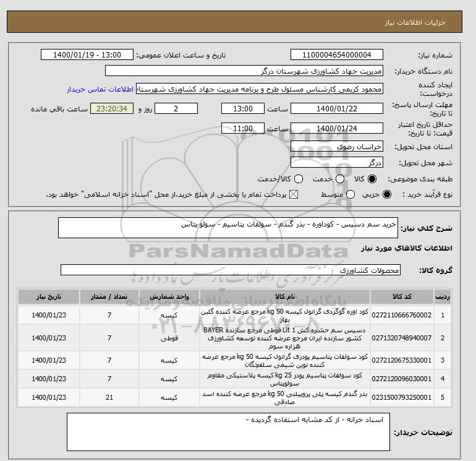Viewport: 476px width, 461px height.
Task: Open the اطلاعات تماس خریدار link
Action: click(x=100, y=89)
